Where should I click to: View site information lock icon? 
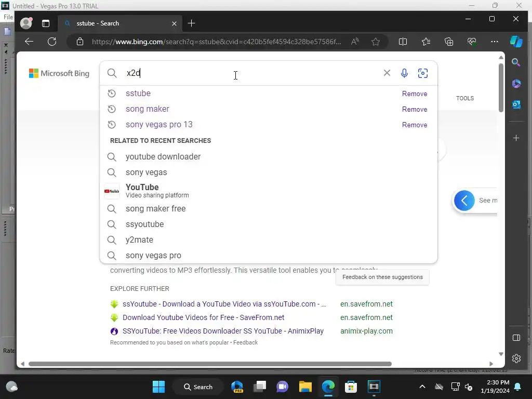79,42
